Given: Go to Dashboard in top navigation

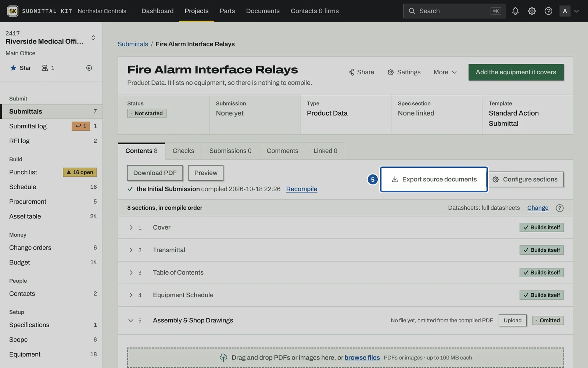Looking at the screenshot, I should [x=157, y=11].
